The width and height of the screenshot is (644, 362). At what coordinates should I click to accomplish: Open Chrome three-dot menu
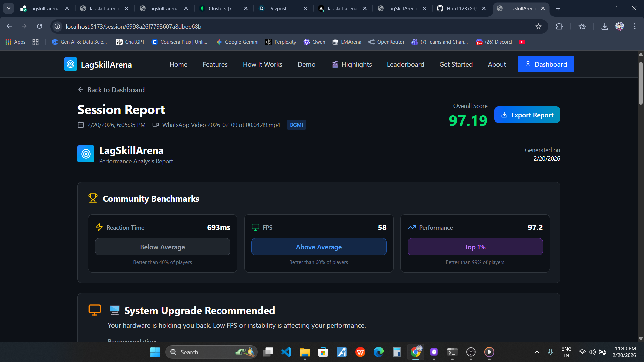pos(635,26)
